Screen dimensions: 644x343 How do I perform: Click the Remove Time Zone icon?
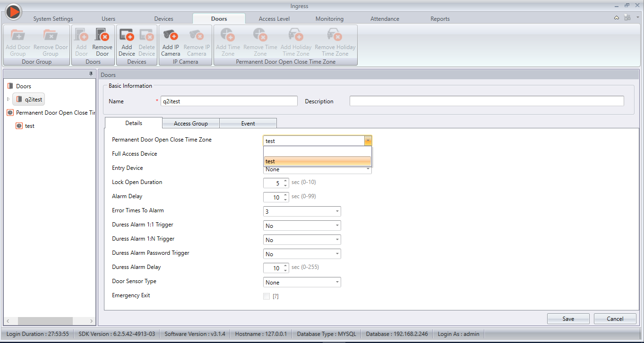[x=260, y=35]
